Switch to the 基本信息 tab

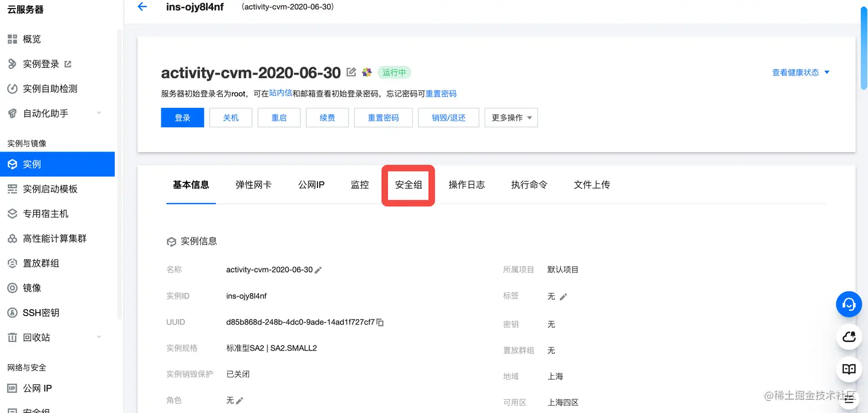click(191, 185)
